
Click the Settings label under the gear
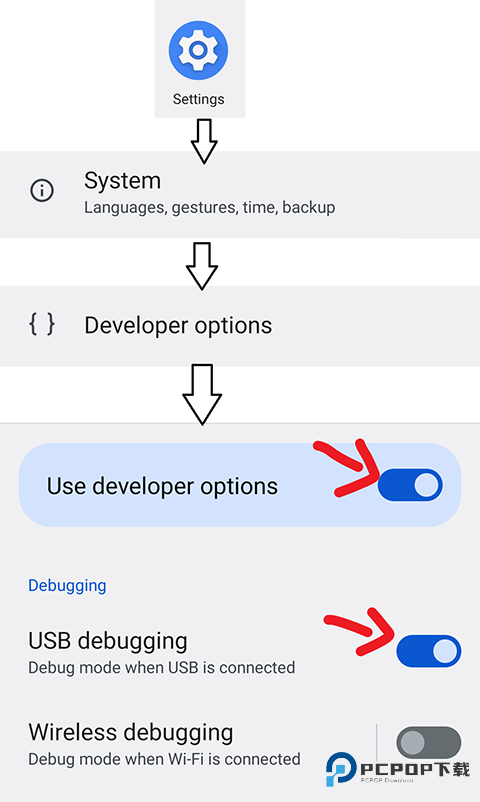(x=199, y=99)
